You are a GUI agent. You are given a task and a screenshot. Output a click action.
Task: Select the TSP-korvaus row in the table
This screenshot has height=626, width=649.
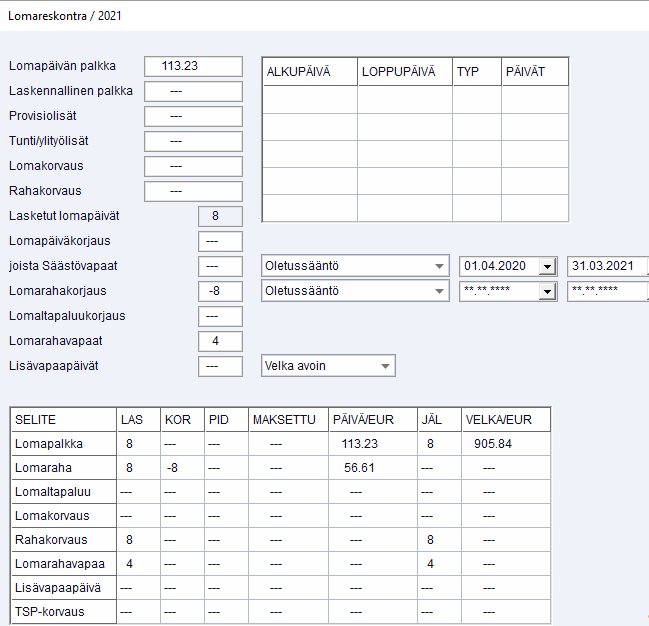tap(62, 612)
